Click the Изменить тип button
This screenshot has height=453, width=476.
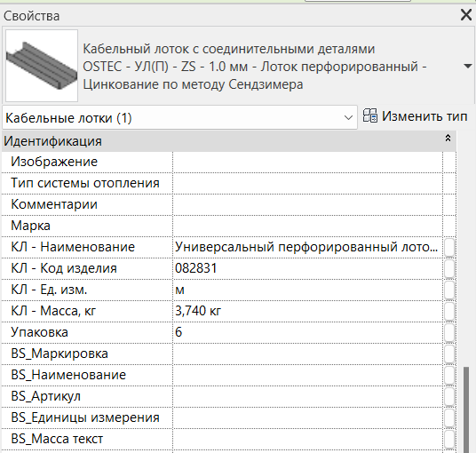pos(415,116)
